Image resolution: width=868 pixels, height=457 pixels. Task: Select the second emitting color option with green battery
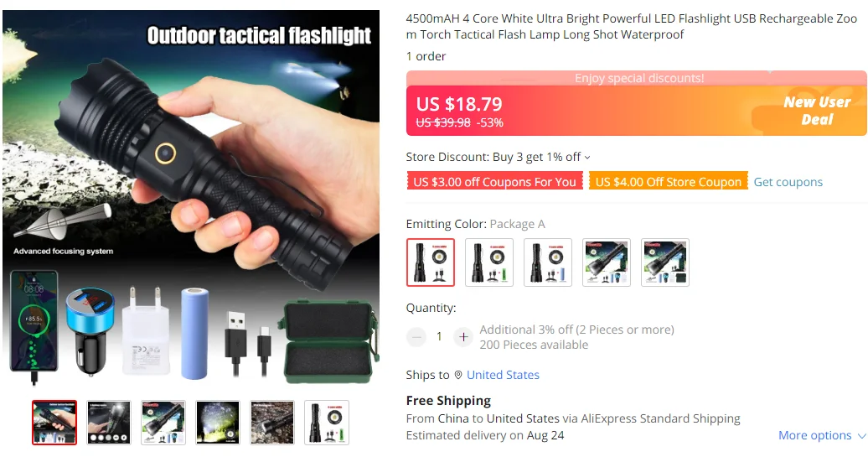click(489, 262)
